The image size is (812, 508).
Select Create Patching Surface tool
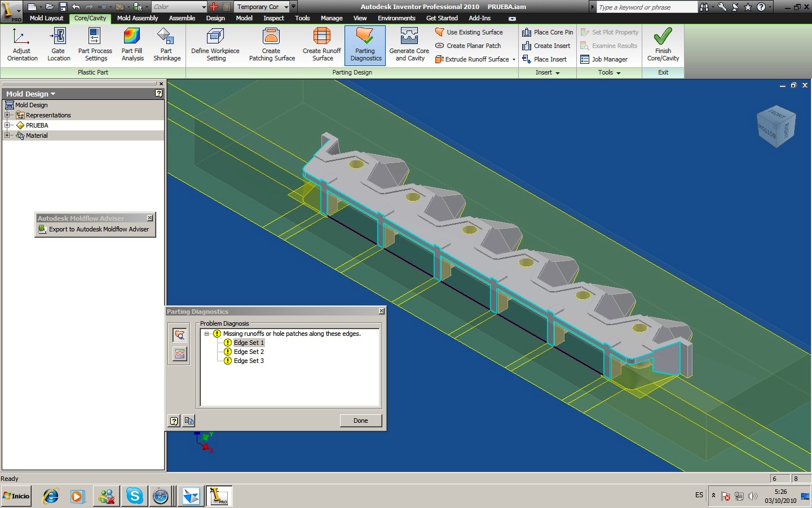[x=272, y=45]
